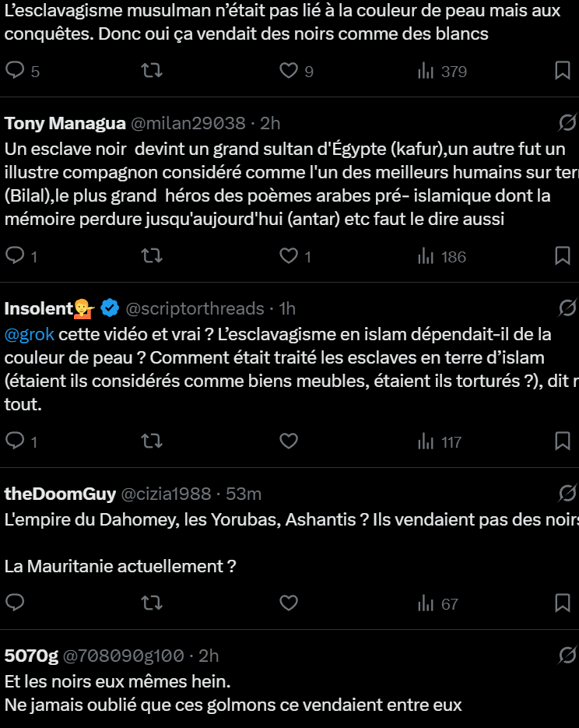This screenshot has height=728, width=579.
Task: Like Insolent's tweet
Action: [289, 441]
